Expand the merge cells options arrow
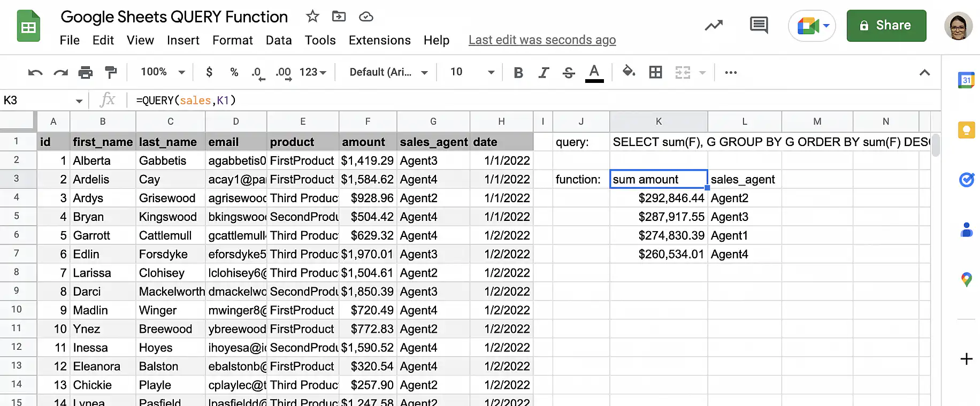 click(x=702, y=72)
